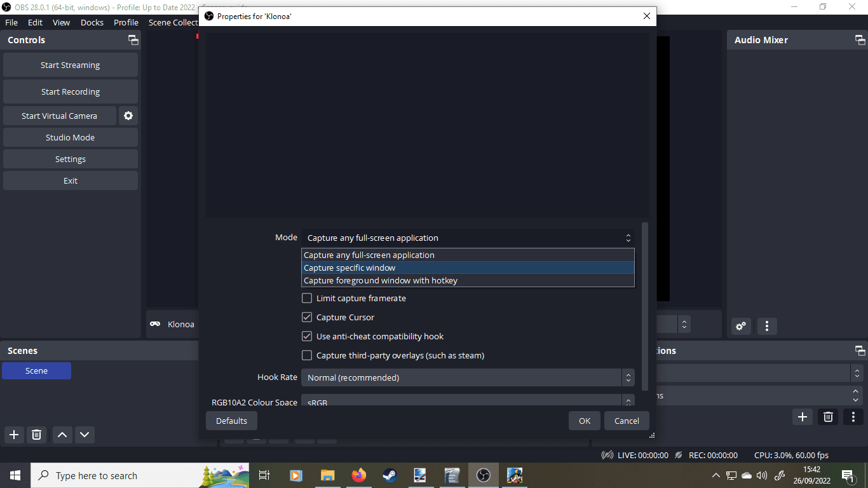
Task: Move scene up with arrow icon
Action: pos(62,435)
